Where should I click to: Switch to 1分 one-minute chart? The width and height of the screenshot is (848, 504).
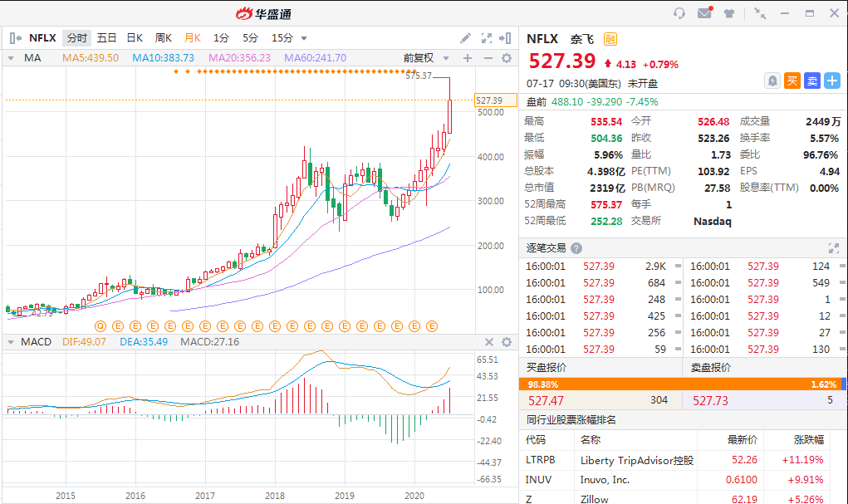221,38
